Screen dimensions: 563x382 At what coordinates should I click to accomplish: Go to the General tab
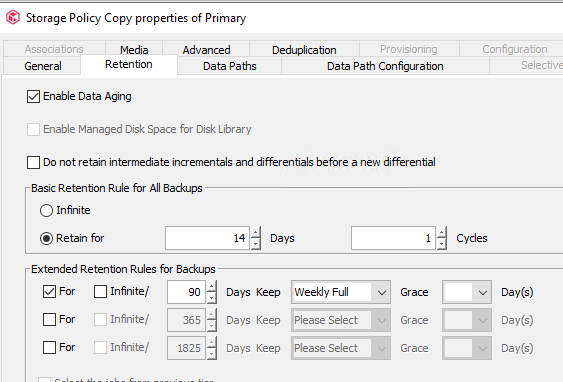click(43, 66)
